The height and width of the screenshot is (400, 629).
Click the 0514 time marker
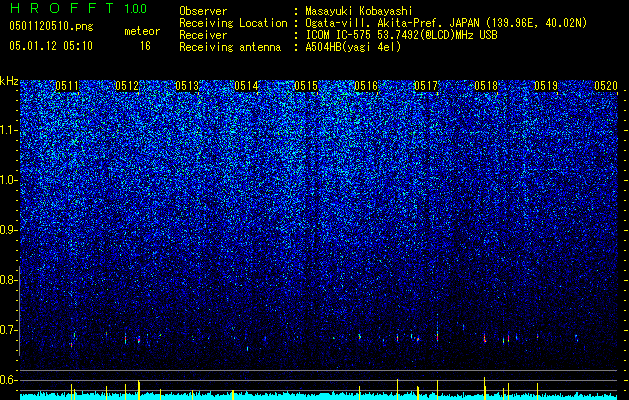(246, 86)
